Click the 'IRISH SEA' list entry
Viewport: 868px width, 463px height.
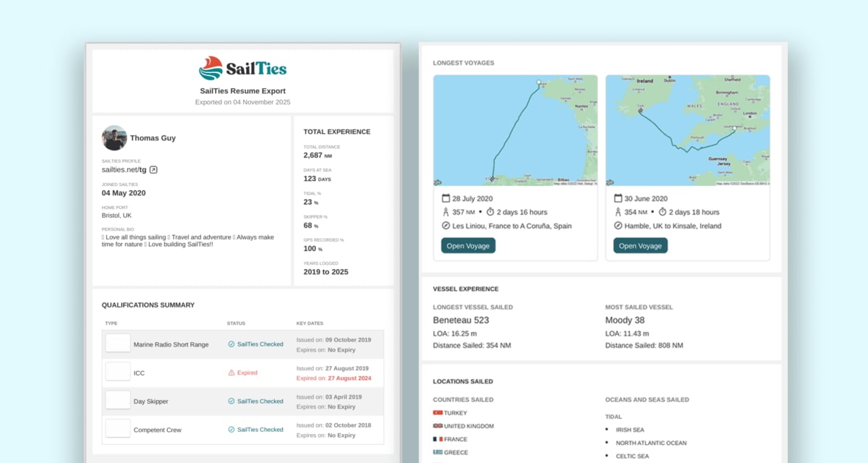tap(630, 430)
